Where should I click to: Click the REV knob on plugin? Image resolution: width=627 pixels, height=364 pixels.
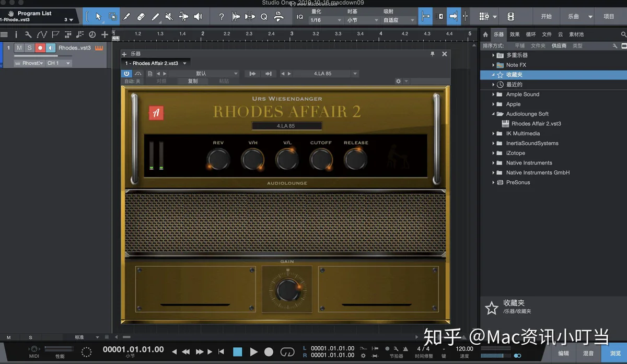pos(218,159)
